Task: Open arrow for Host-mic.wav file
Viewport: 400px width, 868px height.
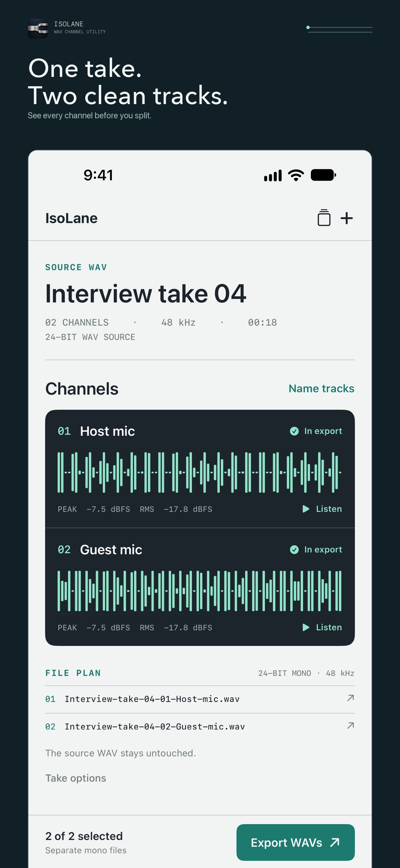Action: coord(350,698)
